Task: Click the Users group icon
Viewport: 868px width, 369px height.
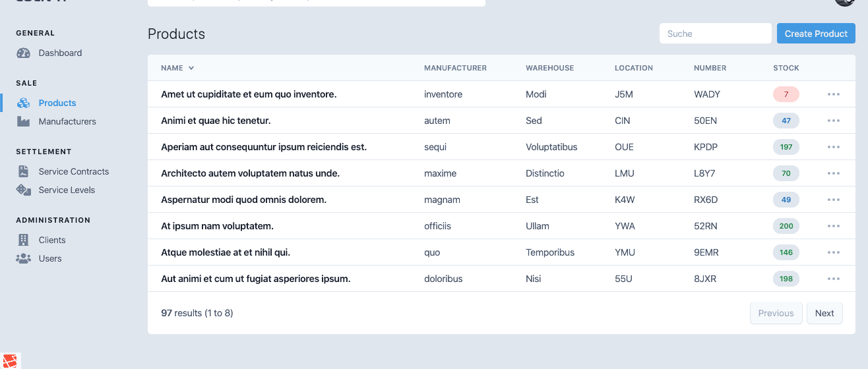Action: 23,259
